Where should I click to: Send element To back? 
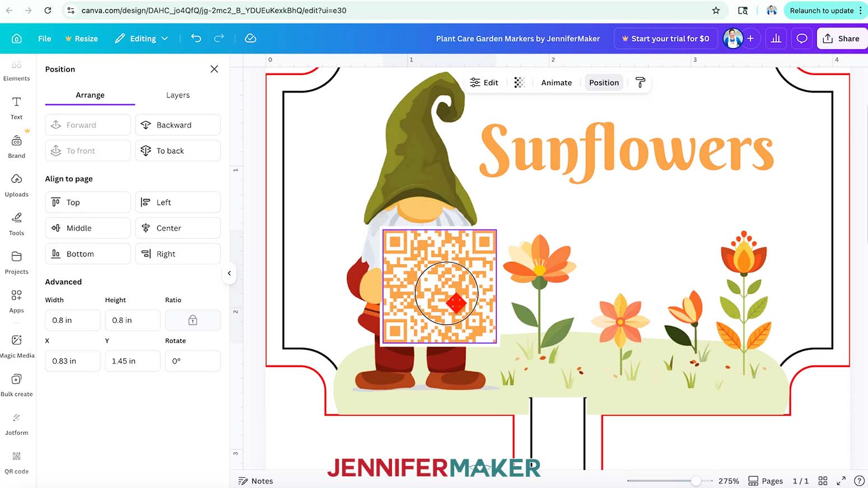pyautogui.click(x=178, y=151)
